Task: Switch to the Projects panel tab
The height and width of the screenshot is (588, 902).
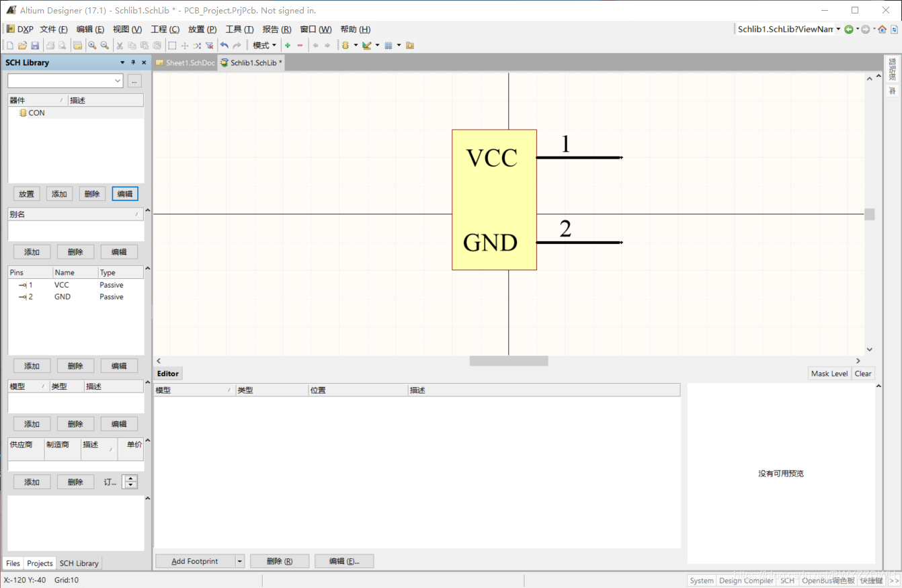Action: coord(40,563)
